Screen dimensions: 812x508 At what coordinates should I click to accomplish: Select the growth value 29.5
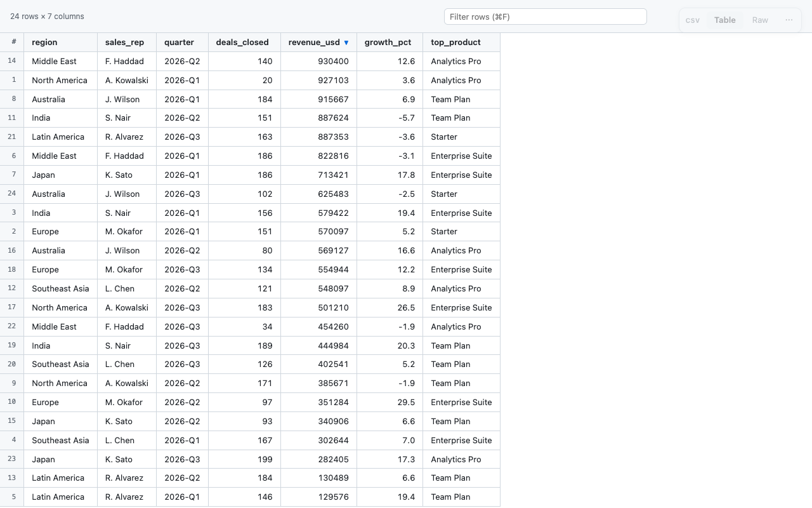click(390, 403)
